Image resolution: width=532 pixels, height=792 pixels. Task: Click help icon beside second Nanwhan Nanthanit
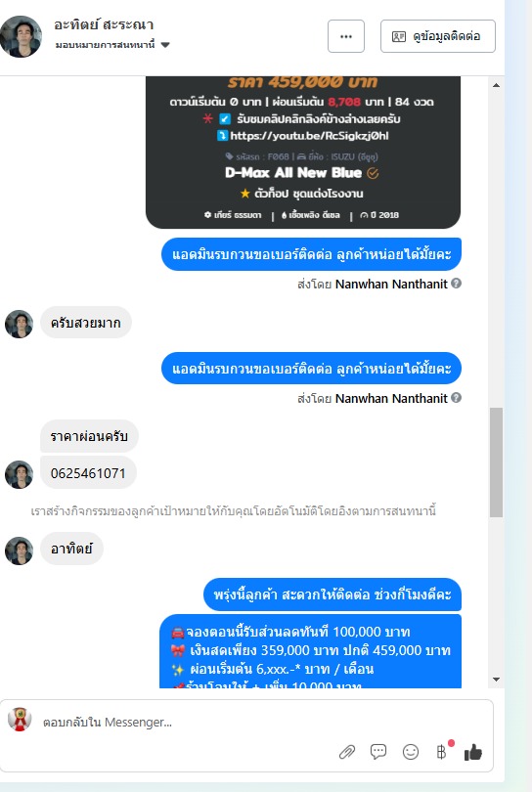click(457, 398)
